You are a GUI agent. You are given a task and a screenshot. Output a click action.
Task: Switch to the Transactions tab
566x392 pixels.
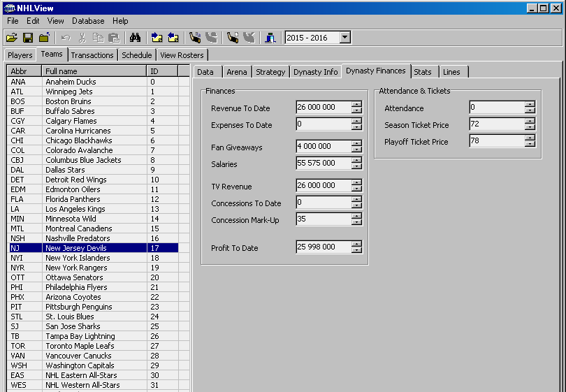92,55
